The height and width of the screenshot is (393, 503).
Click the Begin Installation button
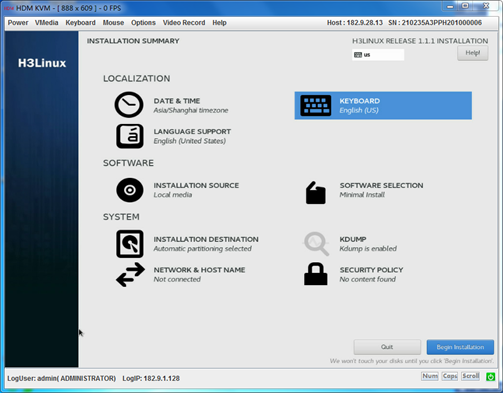pos(460,347)
